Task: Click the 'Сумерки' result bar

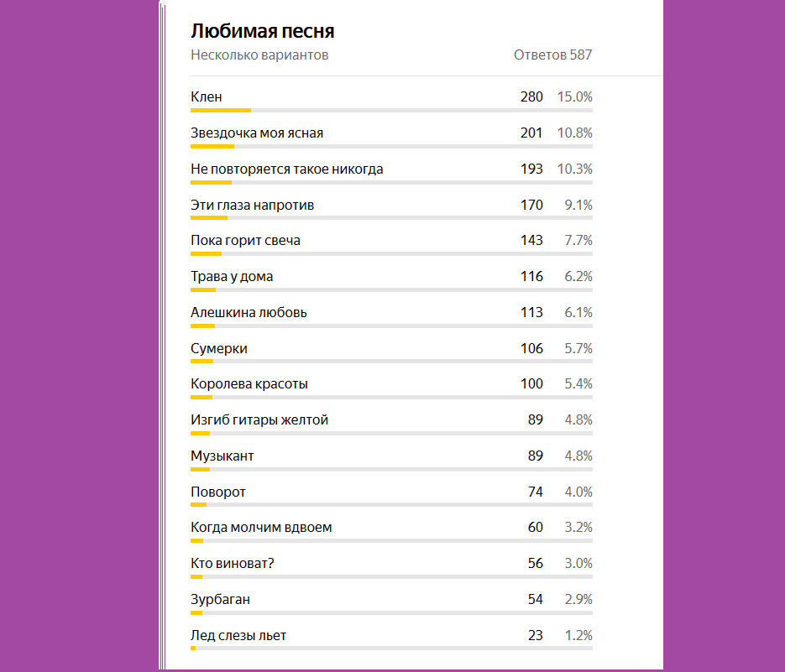Action: coord(391,362)
